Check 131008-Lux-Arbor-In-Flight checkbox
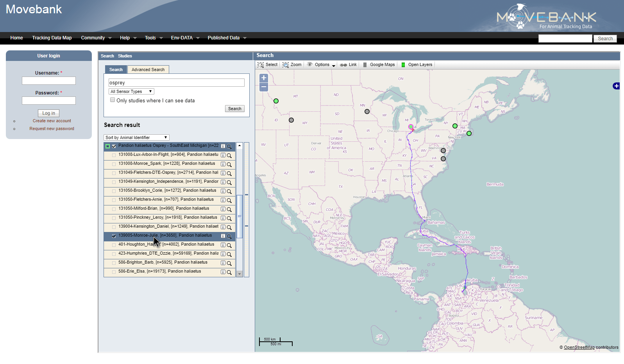Screen dimensions: 624x364 (114, 155)
